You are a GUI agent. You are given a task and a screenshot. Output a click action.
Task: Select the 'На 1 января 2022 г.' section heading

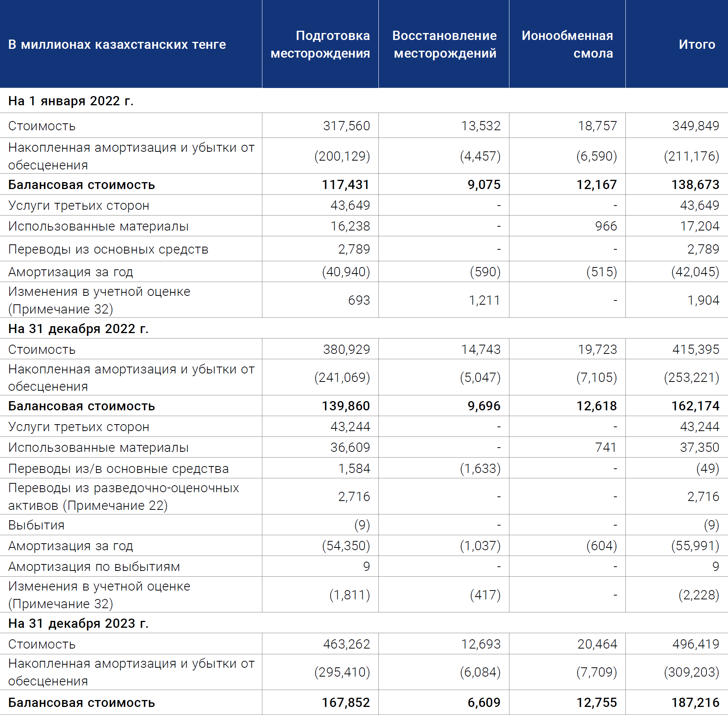click(x=71, y=101)
